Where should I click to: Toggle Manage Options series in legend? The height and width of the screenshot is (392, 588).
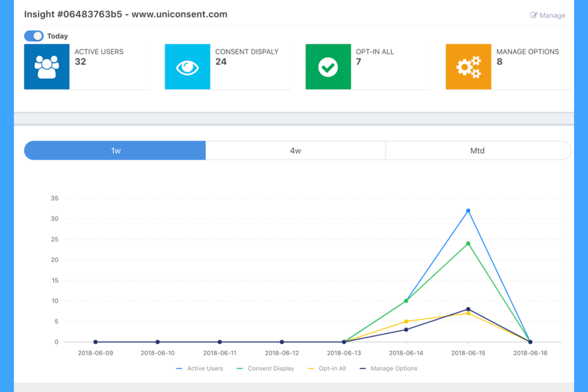[394, 368]
